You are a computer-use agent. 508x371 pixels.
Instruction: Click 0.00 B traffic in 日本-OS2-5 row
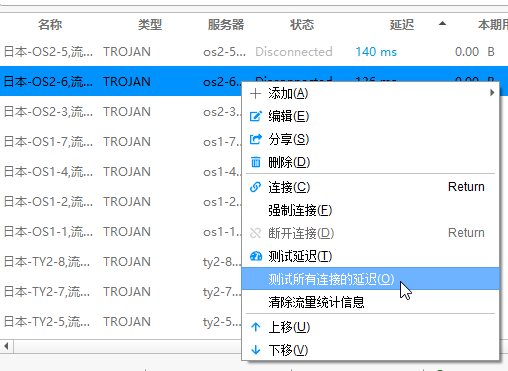[x=475, y=52]
